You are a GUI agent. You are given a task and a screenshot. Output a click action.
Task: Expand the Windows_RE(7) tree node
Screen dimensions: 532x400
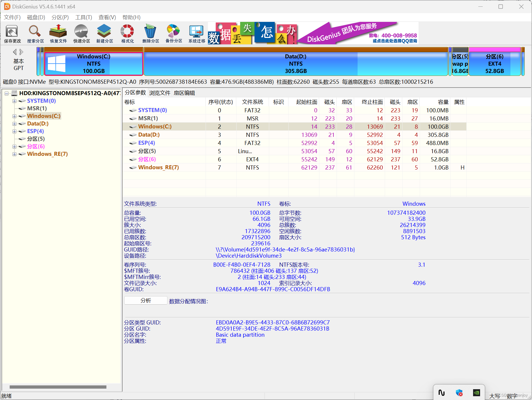tap(14, 154)
